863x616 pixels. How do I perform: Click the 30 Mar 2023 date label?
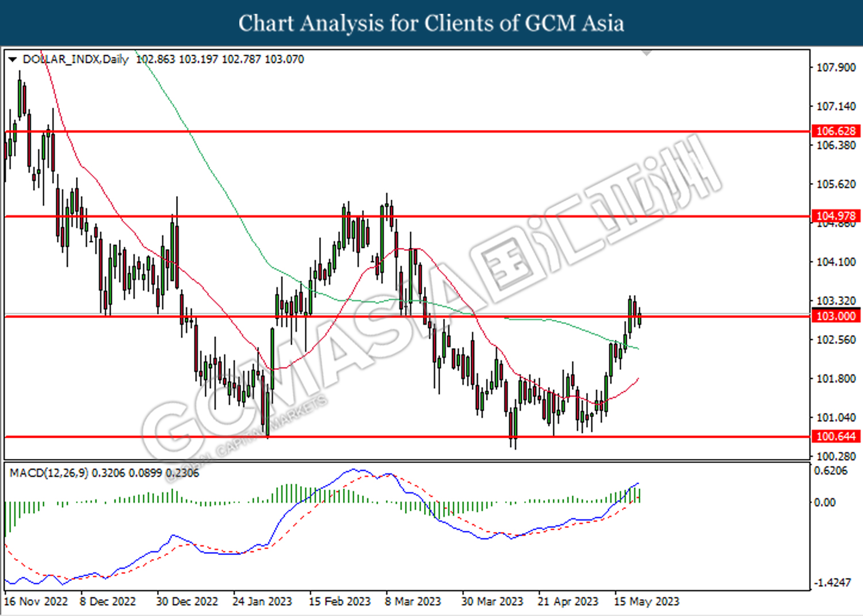click(492, 602)
